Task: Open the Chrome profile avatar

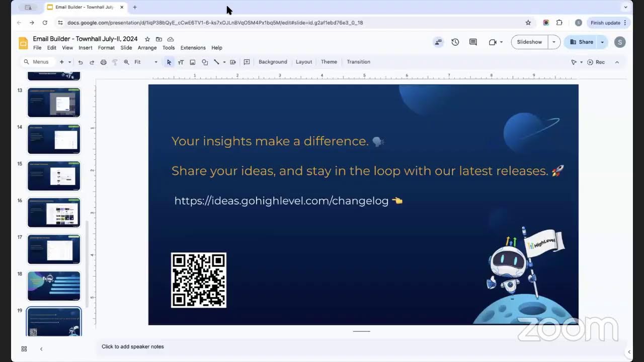Action: [x=579, y=23]
